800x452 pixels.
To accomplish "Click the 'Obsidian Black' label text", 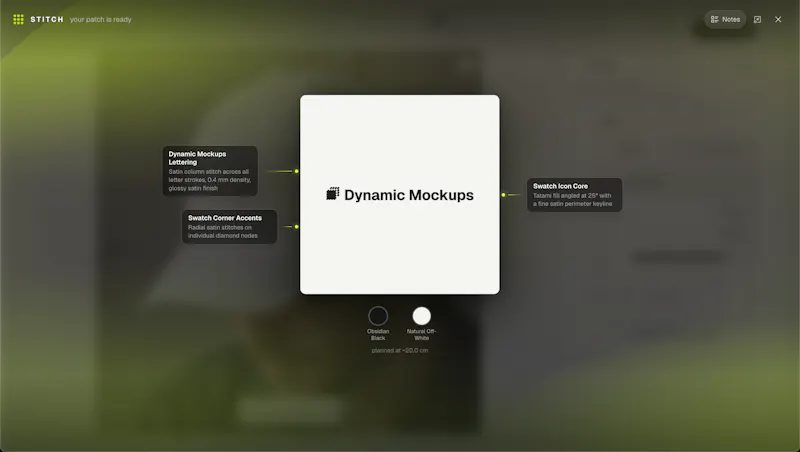I will tap(378, 335).
